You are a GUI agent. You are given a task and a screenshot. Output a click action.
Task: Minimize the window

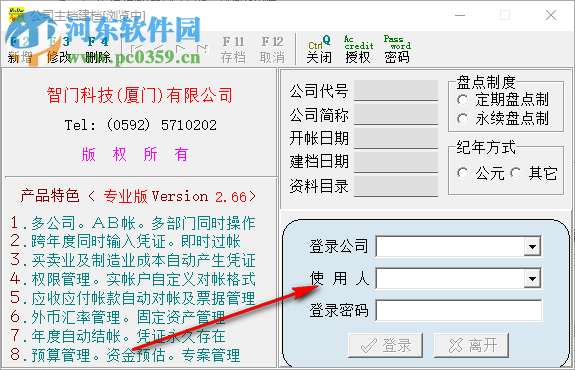[460, 15]
